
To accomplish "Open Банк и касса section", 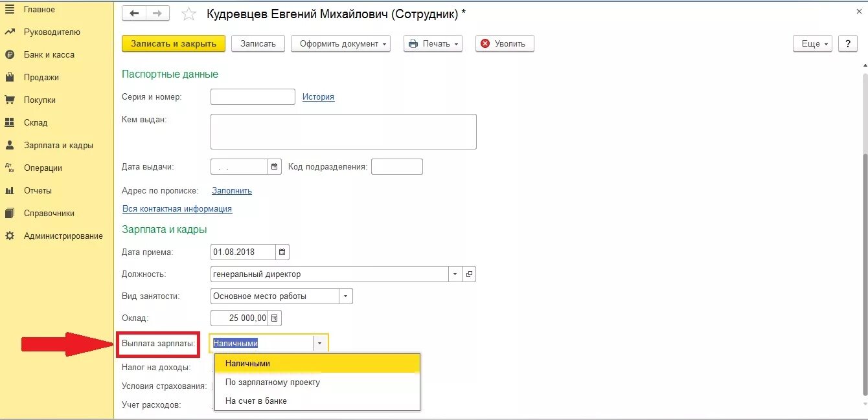I will 49,54.
